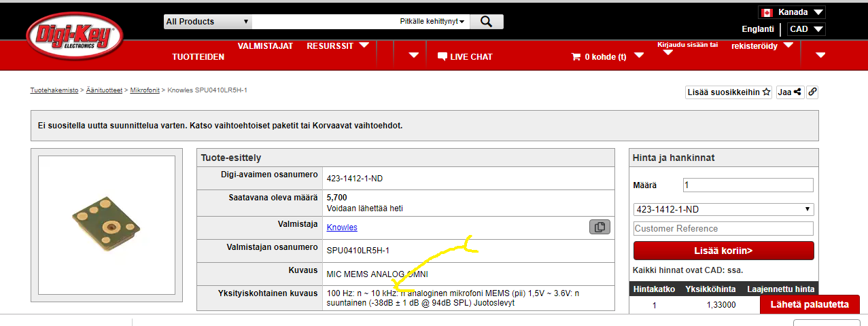Open the Pitkälle kehittynyt search dropdown
The image size is (868, 326).
pyautogui.click(x=432, y=22)
